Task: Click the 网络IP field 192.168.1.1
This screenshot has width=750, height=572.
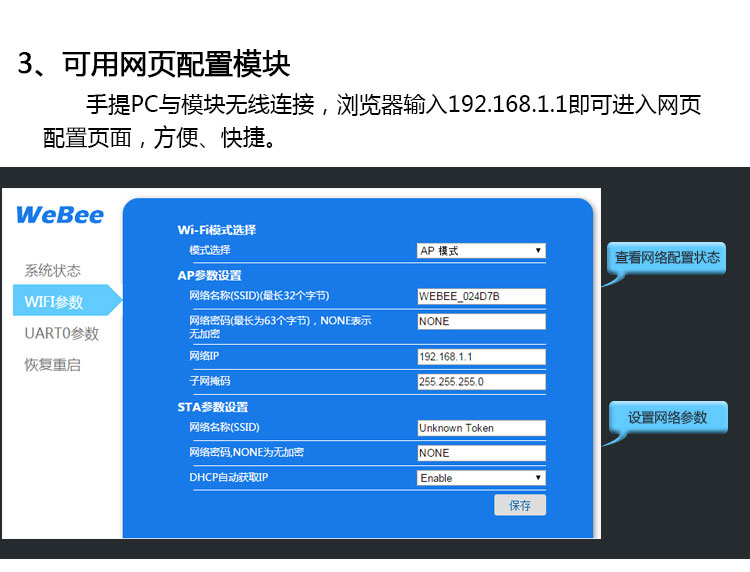Action: coord(481,357)
